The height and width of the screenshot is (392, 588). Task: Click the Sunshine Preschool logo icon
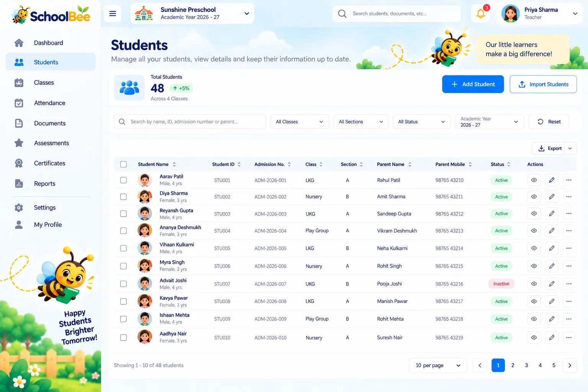[x=144, y=13]
